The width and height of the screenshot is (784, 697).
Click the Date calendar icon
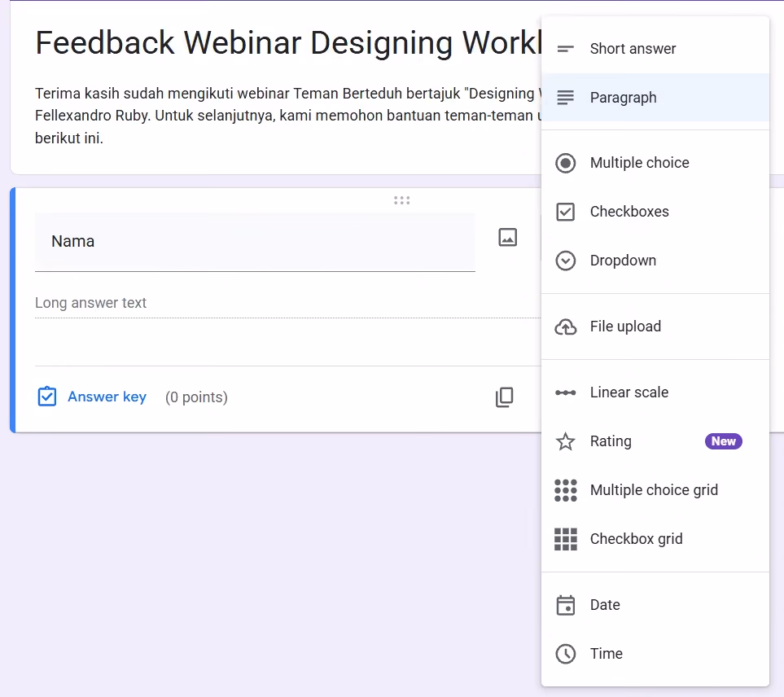point(566,605)
